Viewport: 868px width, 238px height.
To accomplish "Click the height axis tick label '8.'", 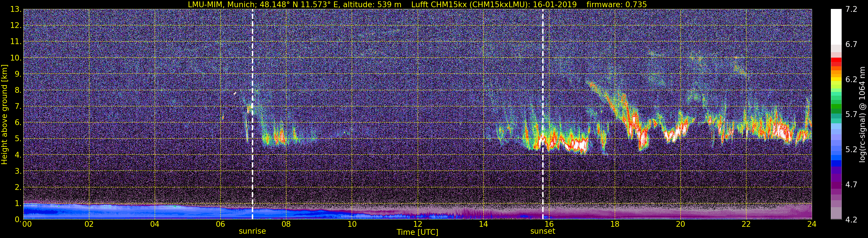I will point(18,90).
